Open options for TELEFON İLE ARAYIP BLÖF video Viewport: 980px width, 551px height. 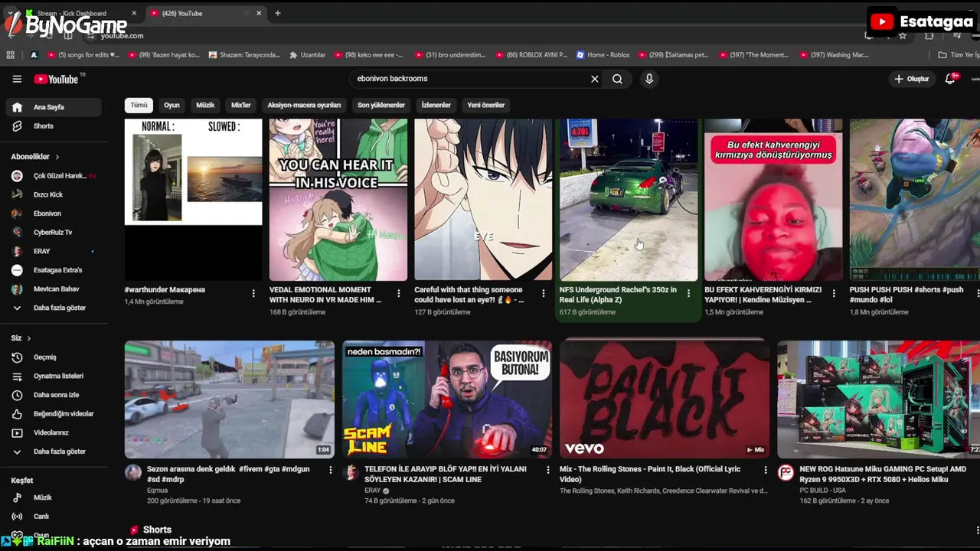click(x=547, y=470)
